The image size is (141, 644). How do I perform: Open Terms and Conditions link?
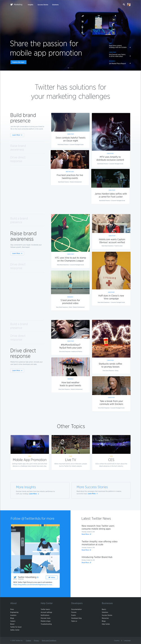click(49, 641)
